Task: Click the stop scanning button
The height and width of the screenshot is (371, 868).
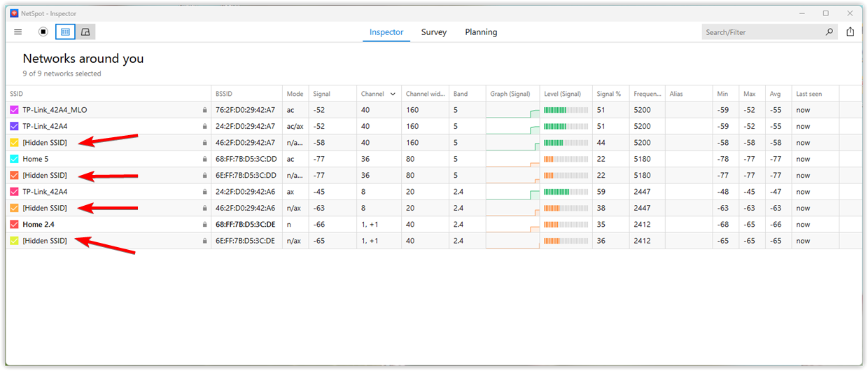Action: tap(43, 31)
